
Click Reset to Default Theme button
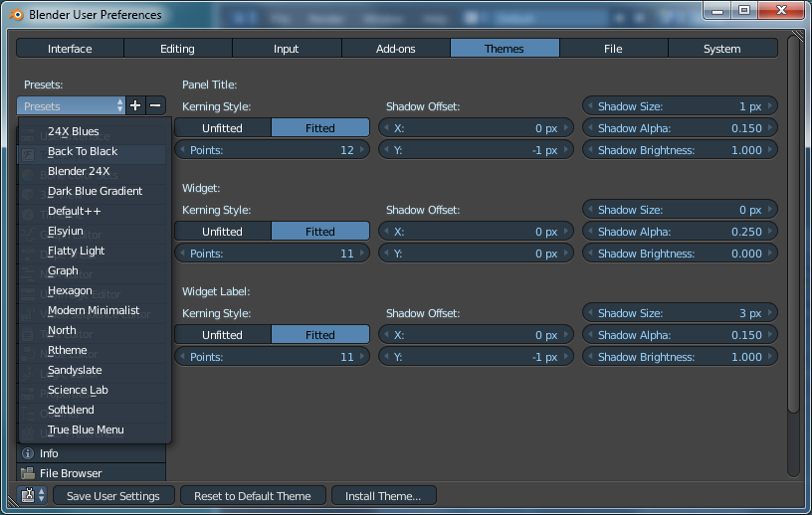coord(253,496)
